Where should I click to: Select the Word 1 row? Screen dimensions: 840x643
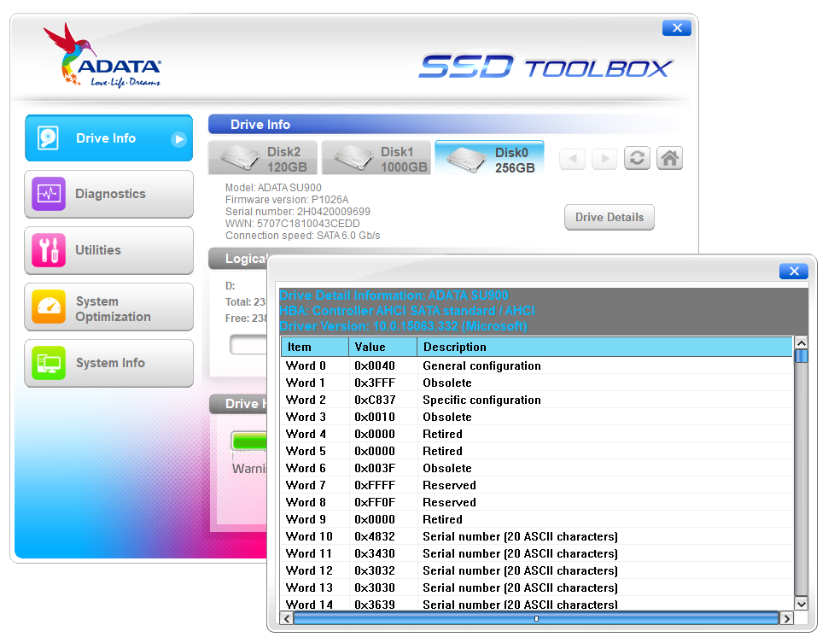pyautogui.click(x=537, y=383)
